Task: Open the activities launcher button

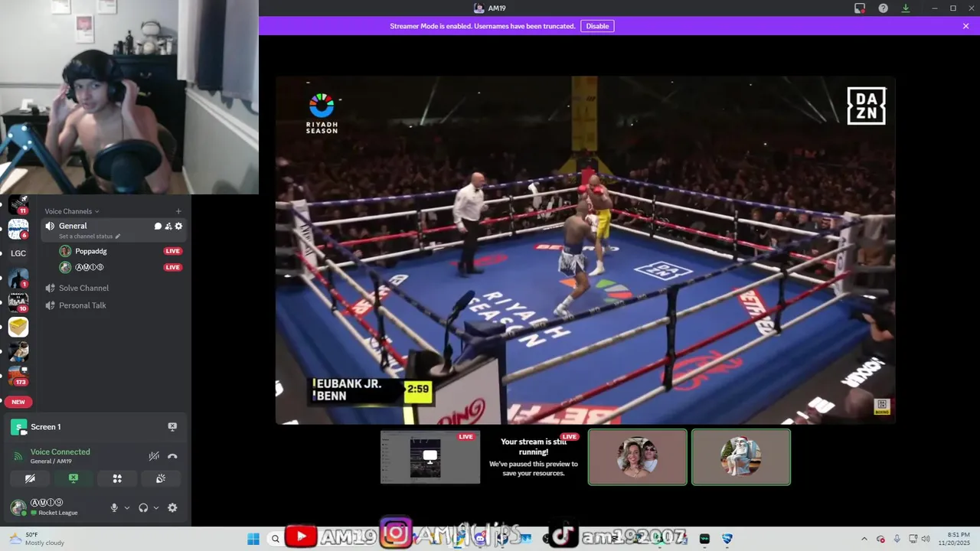Action: [117, 478]
